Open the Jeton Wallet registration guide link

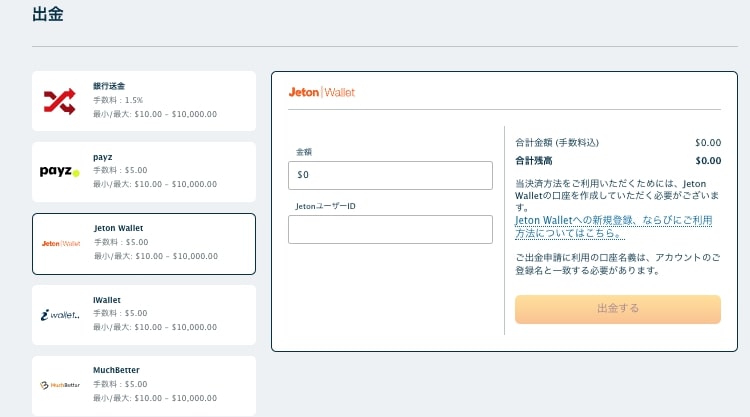613,226
